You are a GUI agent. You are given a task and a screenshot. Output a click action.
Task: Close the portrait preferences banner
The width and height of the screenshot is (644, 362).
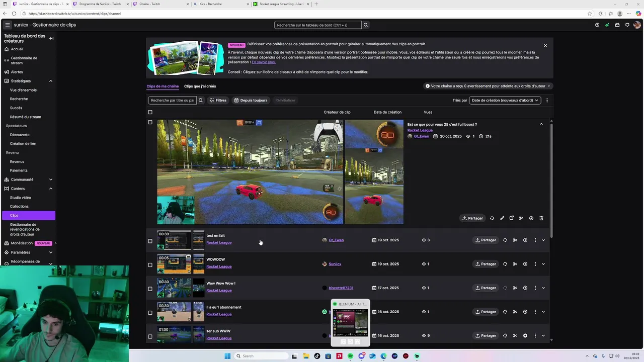coord(545,46)
